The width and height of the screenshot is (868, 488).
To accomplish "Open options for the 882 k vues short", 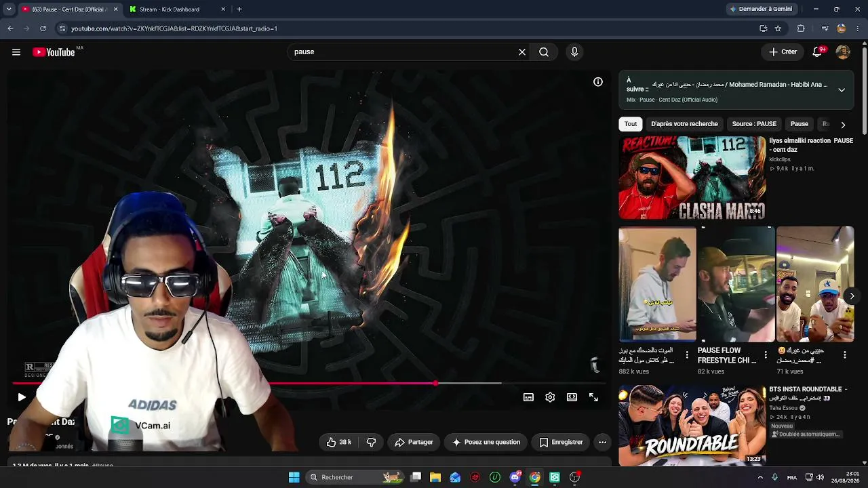I will pos(687,354).
